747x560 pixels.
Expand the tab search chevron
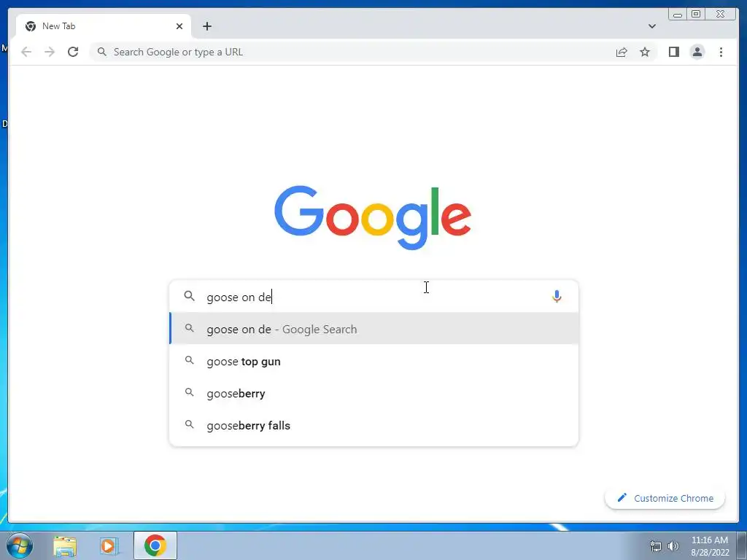point(651,26)
